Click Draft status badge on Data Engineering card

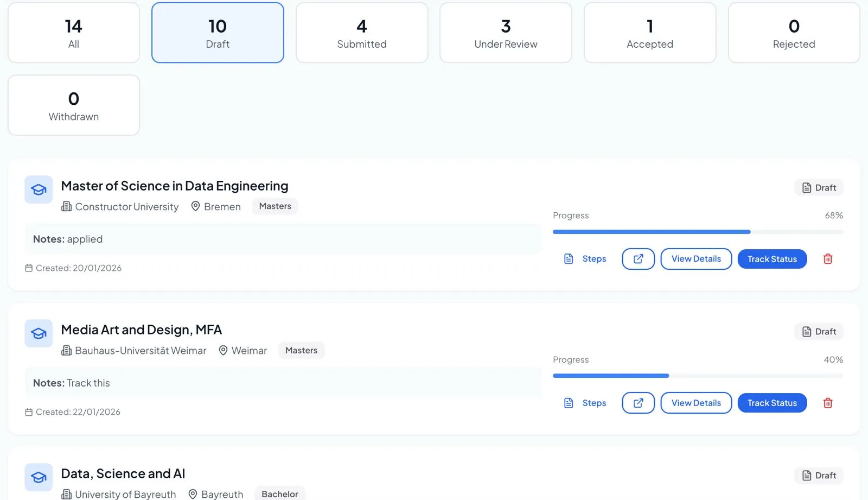(x=819, y=188)
